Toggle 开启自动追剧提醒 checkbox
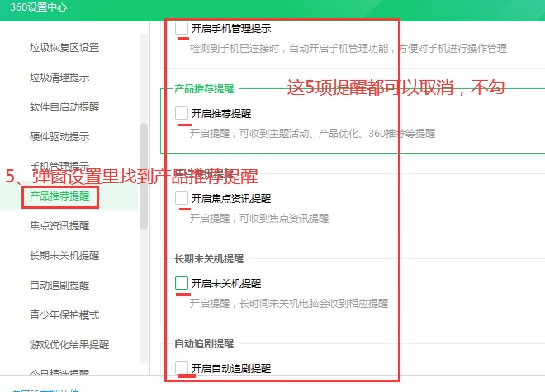The width and height of the screenshot is (545, 392). [x=182, y=368]
